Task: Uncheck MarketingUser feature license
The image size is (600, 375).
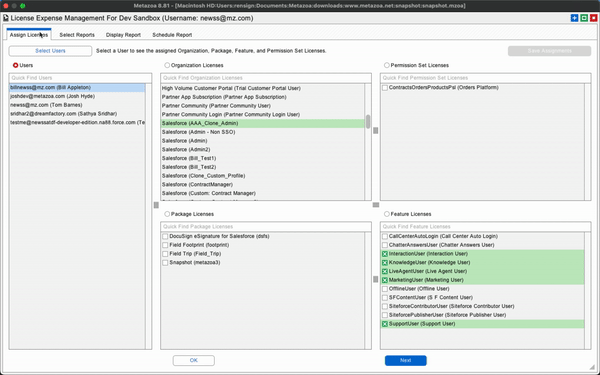Action: 385,280
